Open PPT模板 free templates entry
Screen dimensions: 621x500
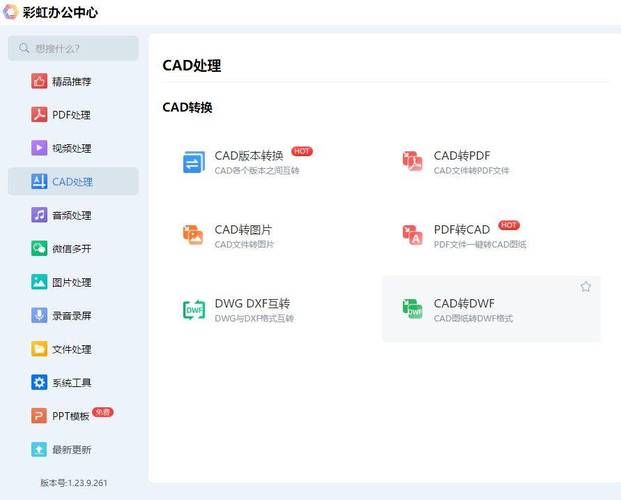click(x=71, y=416)
